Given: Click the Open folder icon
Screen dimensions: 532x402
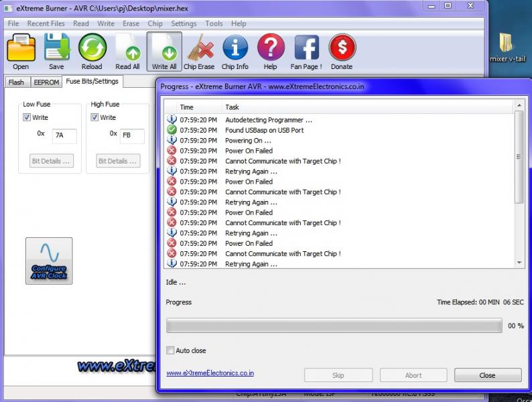Looking at the screenshot, I should pos(21,48).
